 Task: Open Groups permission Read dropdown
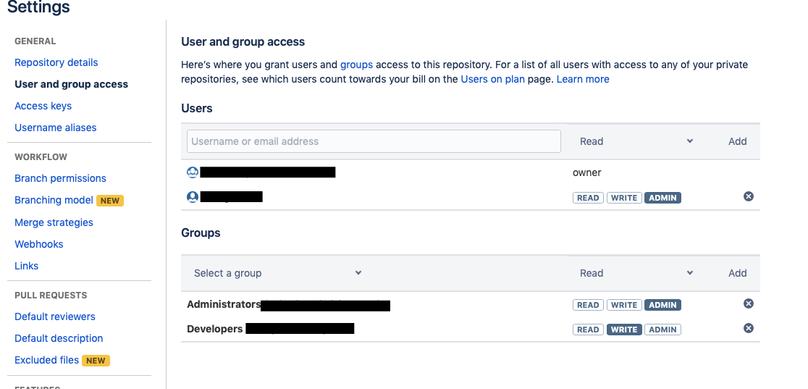(636, 273)
